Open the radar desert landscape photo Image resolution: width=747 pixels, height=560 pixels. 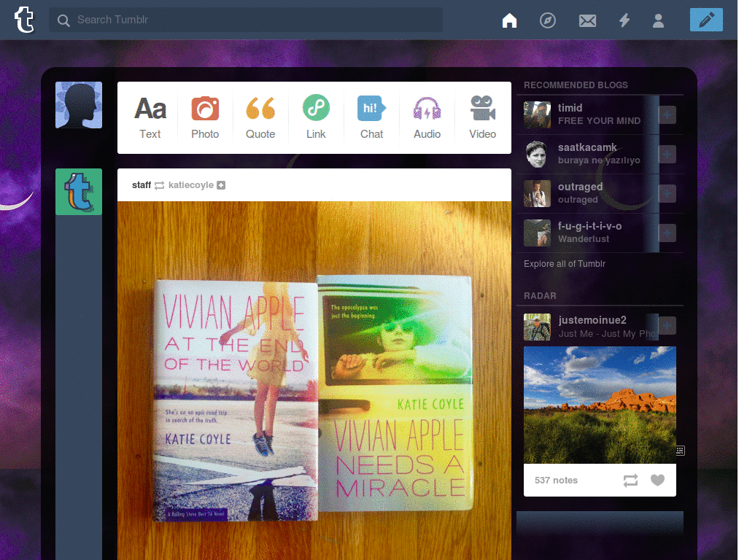pos(600,405)
